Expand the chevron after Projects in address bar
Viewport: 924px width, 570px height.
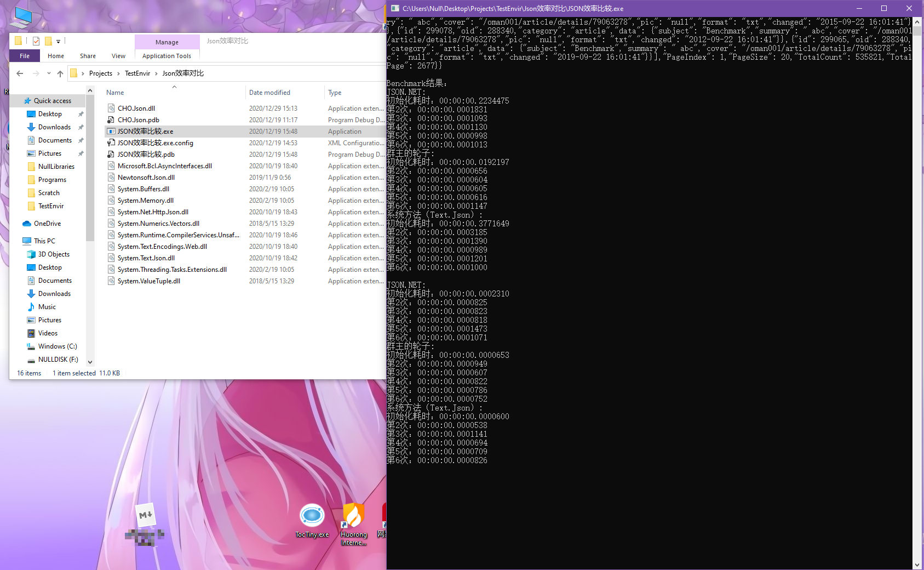tap(118, 73)
